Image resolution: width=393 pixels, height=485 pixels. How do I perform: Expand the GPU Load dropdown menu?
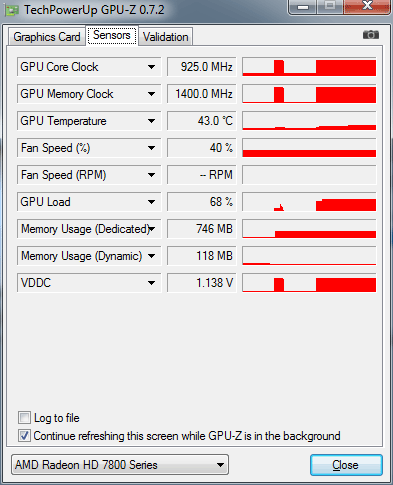[x=151, y=202]
